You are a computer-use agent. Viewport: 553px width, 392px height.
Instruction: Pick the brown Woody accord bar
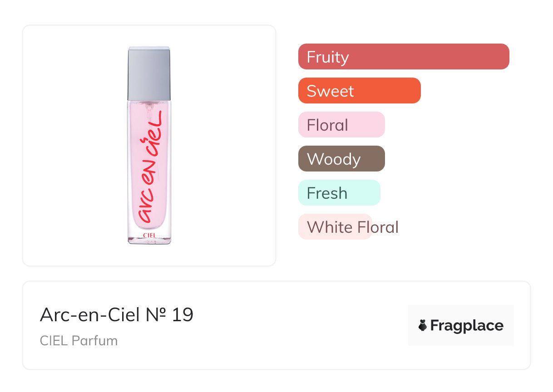click(x=341, y=159)
